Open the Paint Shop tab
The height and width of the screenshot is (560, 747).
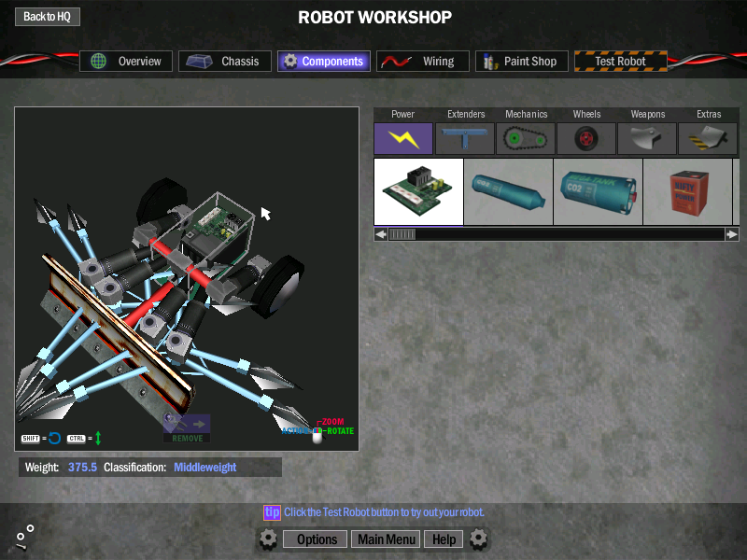[522, 61]
